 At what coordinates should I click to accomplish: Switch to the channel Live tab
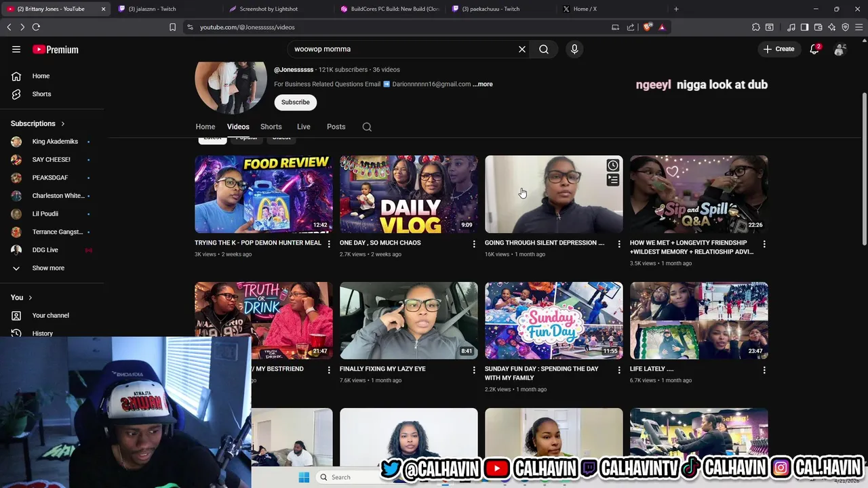click(304, 127)
